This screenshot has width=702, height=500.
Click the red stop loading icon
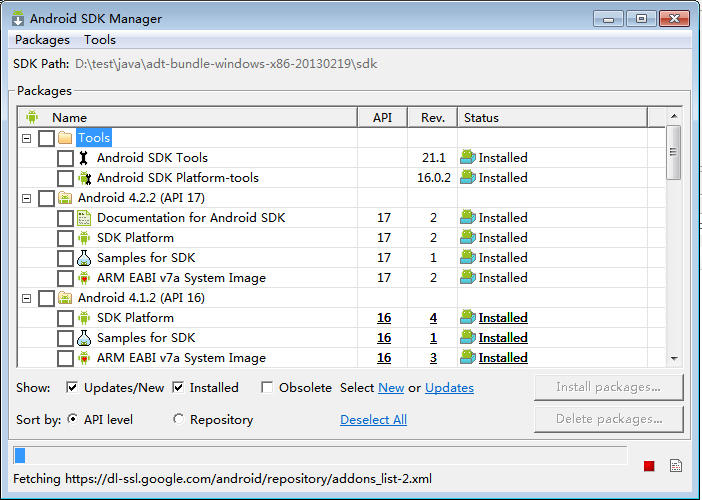[649, 466]
